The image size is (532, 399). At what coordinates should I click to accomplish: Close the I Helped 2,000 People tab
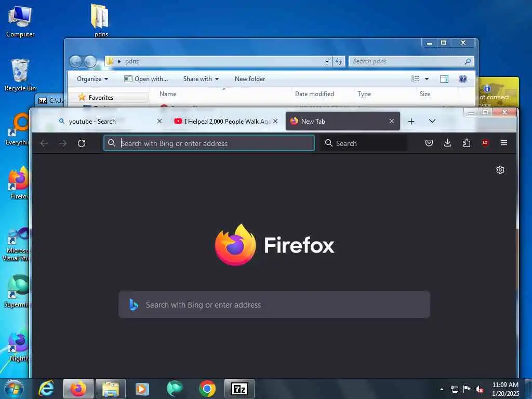click(275, 121)
